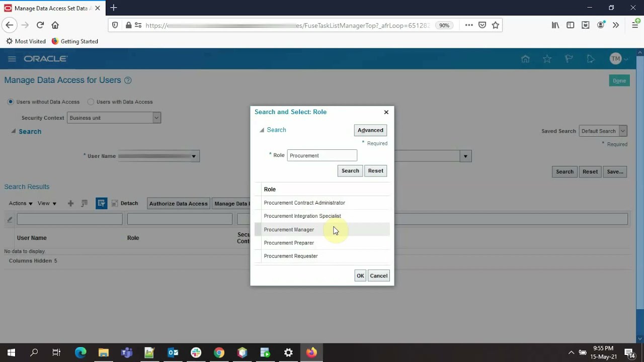Open Firefox home page button

coord(55,25)
